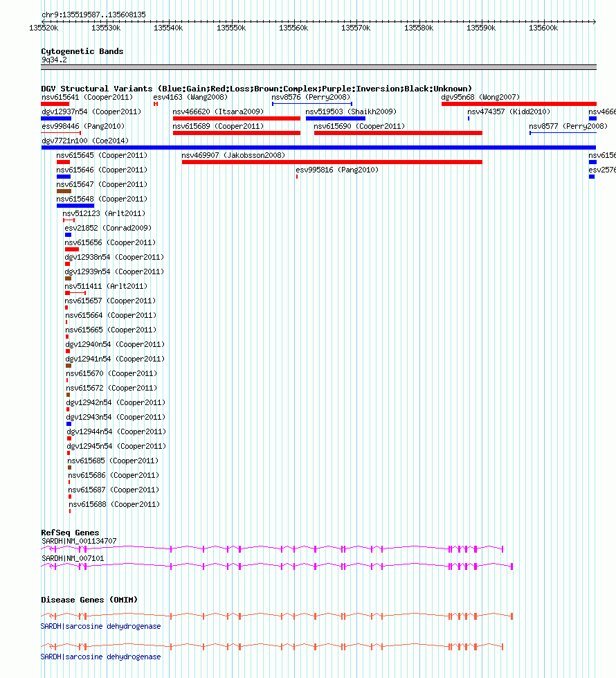Screen dimensions: 616x678
Task: Open variant nsv615645 (Cooper2011)
Action: tap(102, 155)
